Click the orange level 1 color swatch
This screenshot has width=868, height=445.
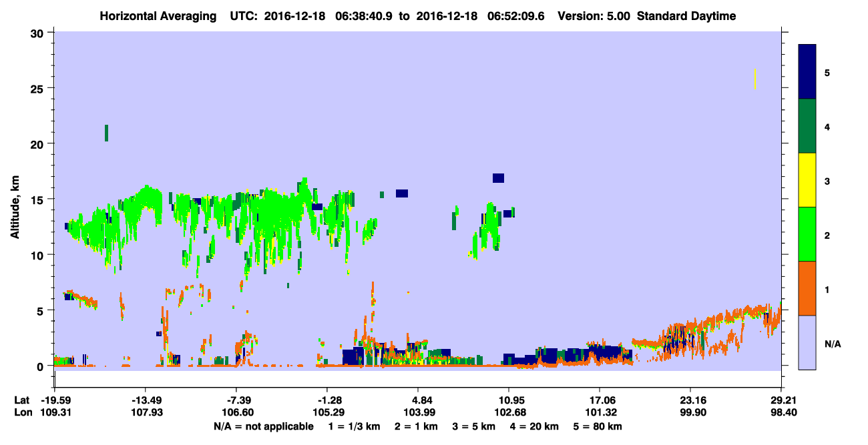coord(807,288)
